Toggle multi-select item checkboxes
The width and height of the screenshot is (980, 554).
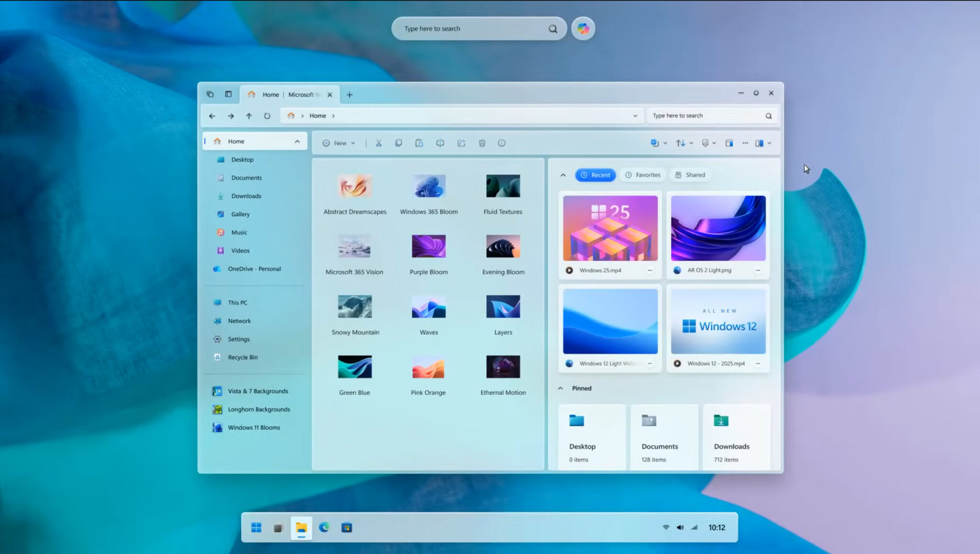[655, 143]
